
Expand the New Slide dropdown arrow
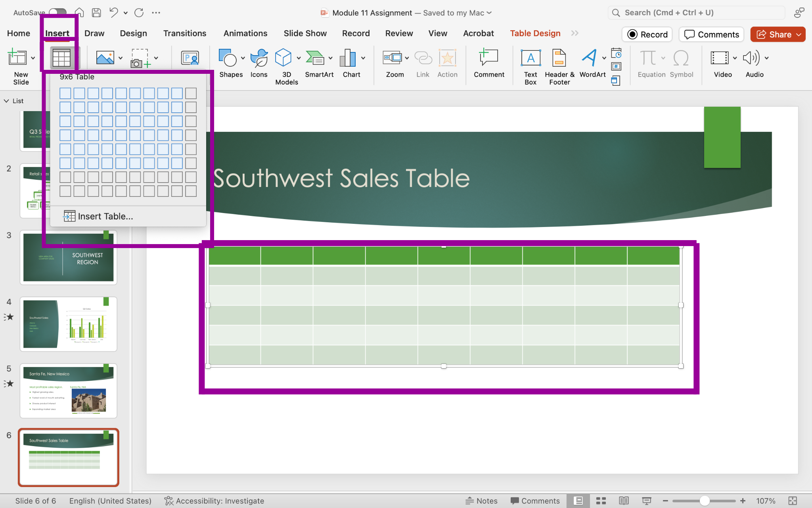click(x=33, y=58)
